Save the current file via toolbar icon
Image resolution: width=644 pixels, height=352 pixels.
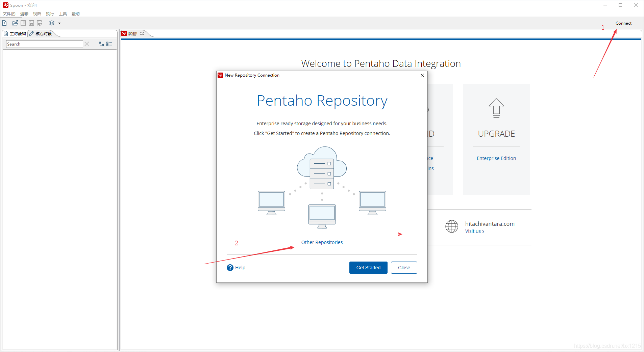point(31,23)
